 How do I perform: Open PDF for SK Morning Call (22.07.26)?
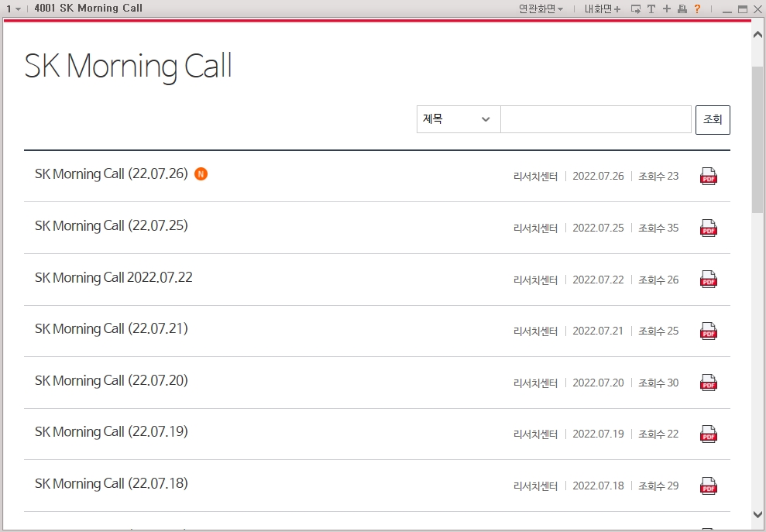tap(709, 177)
